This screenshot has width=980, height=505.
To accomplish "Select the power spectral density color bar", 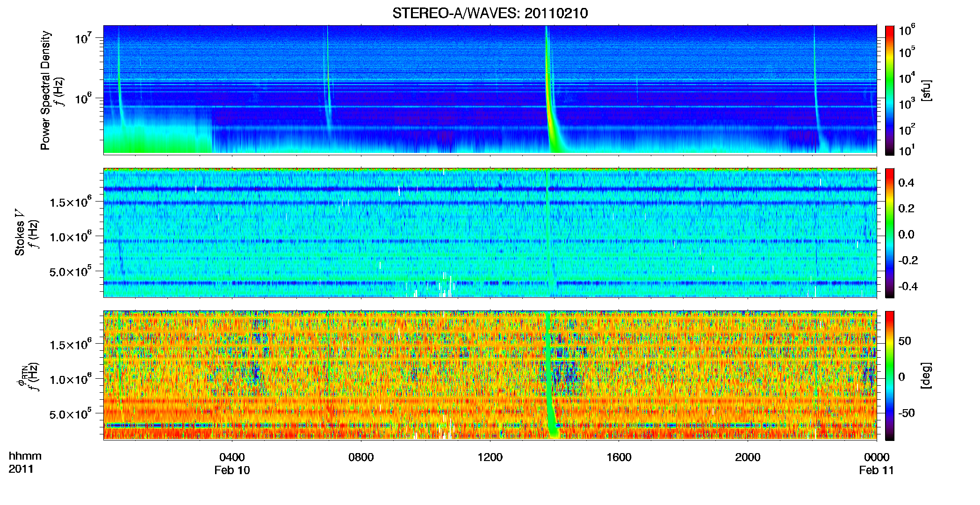I will [890, 90].
